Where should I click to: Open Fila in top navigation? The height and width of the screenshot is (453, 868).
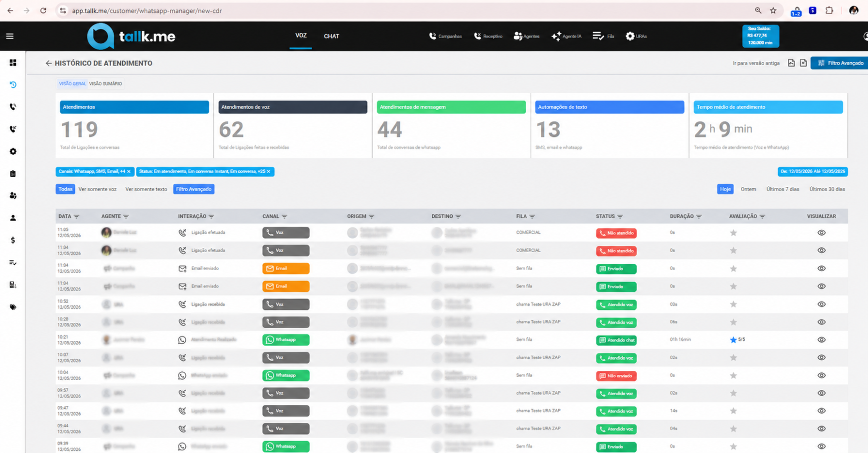603,36
